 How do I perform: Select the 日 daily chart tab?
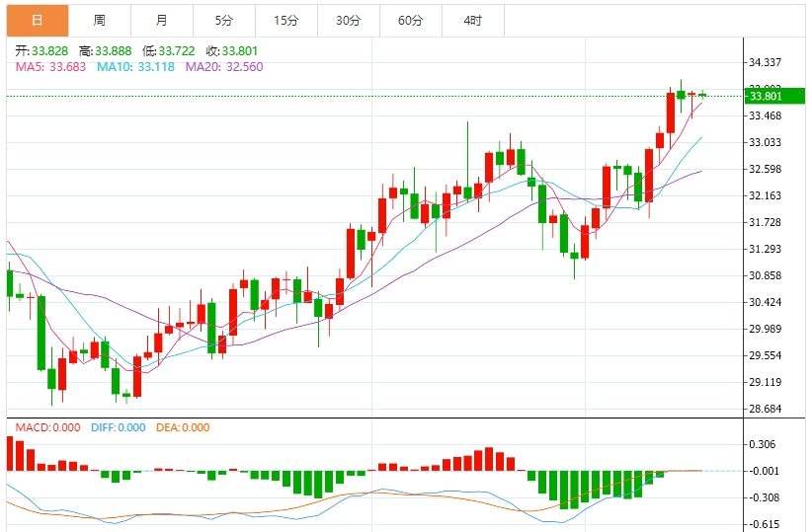coord(38,21)
